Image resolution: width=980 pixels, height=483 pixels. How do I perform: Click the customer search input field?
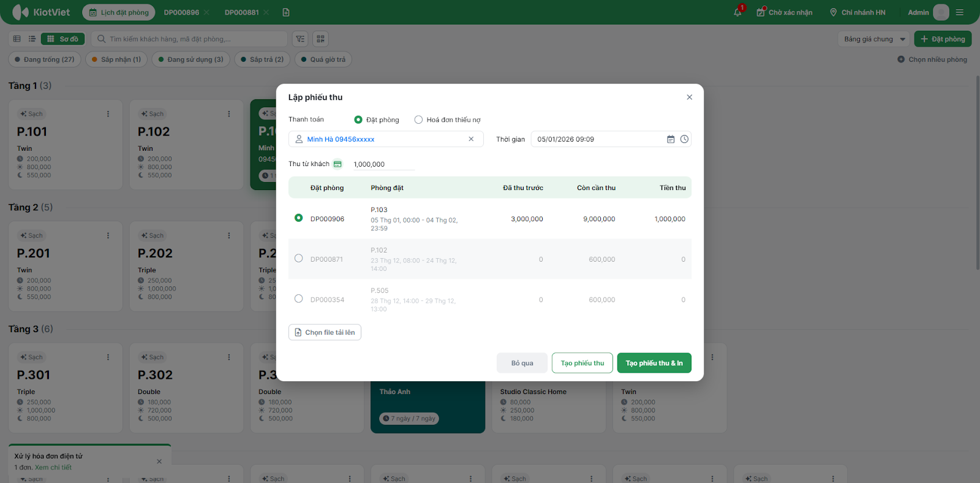190,39
